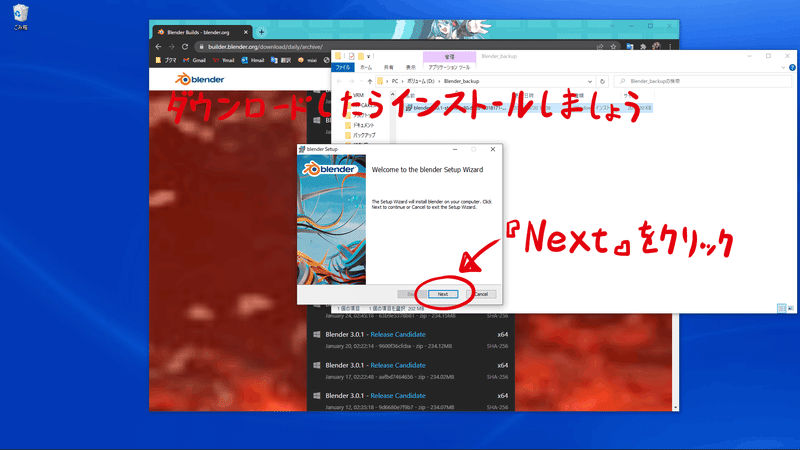
Task: Select the ドキュメント folder in navigation pane
Action: click(360, 125)
